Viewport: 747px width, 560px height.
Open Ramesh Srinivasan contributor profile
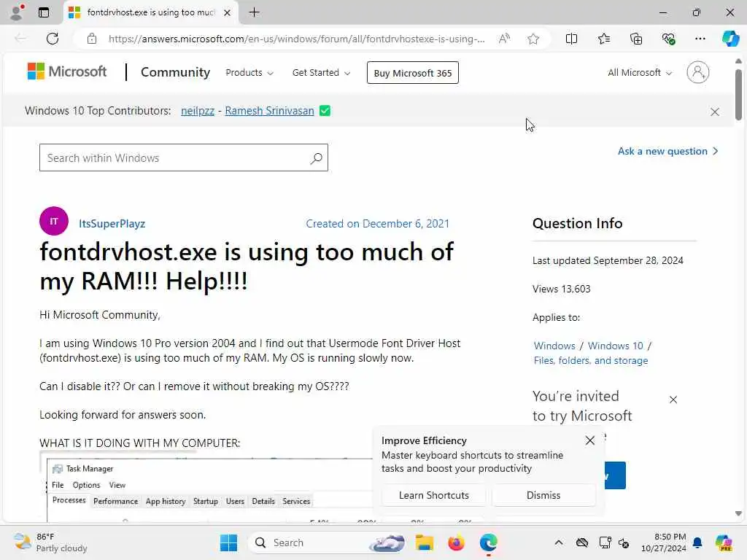click(x=269, y=111)
